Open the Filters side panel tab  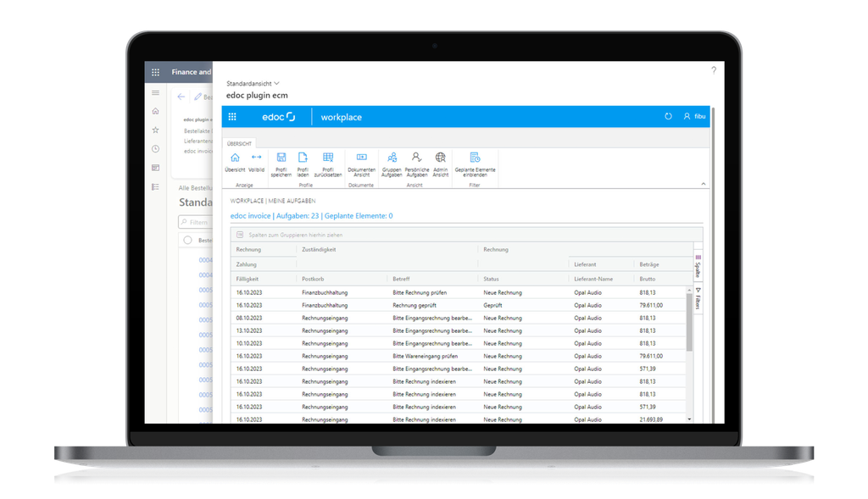pos(698,299)
